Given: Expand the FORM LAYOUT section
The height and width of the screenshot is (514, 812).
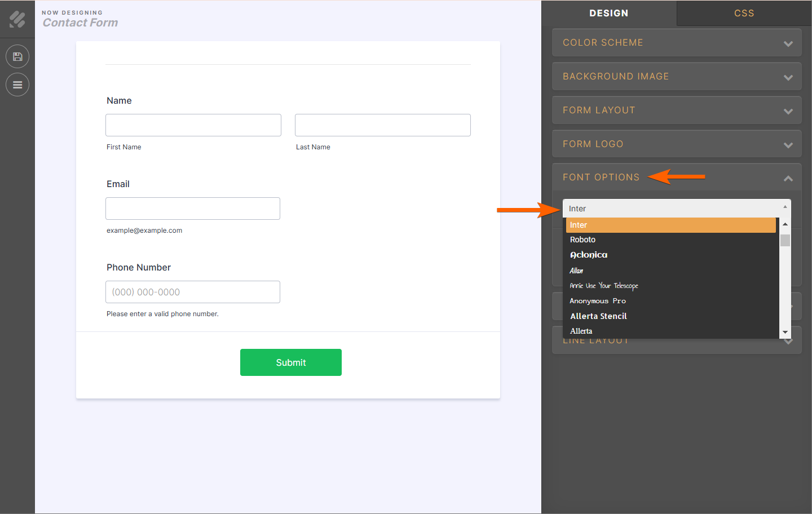Looking at the screenshot, I should tap(676, 110).
